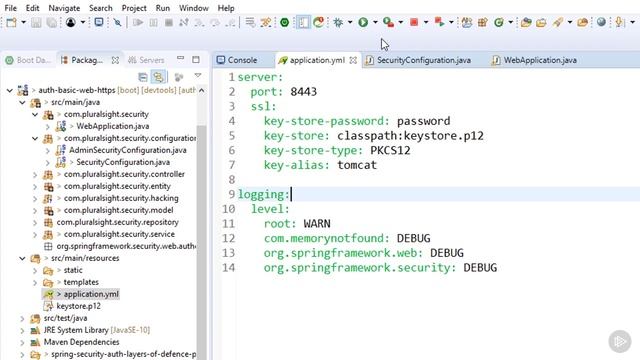The width and height of the screenshot is (640, 360).
Task: Click the globe web browser icon
Action: (x=601, y=22)
